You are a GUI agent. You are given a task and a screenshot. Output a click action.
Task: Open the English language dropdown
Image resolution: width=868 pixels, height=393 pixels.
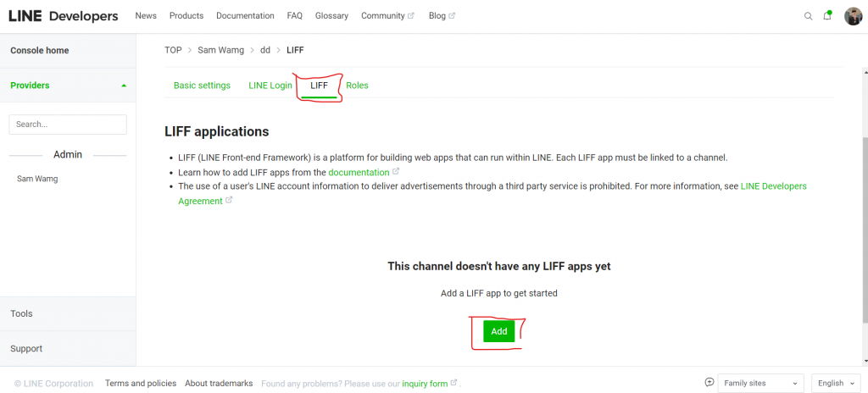[x=835, y=383]
